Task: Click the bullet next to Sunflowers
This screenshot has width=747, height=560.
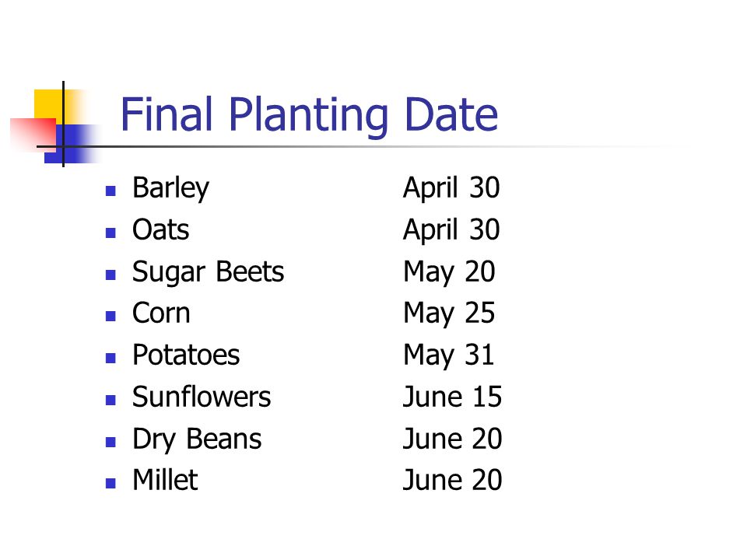Action: click(110, 400)
